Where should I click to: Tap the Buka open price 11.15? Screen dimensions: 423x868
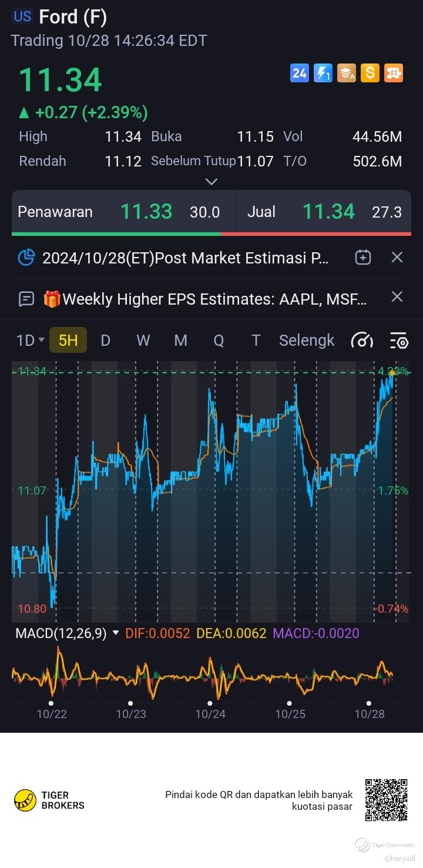[255, 137]
